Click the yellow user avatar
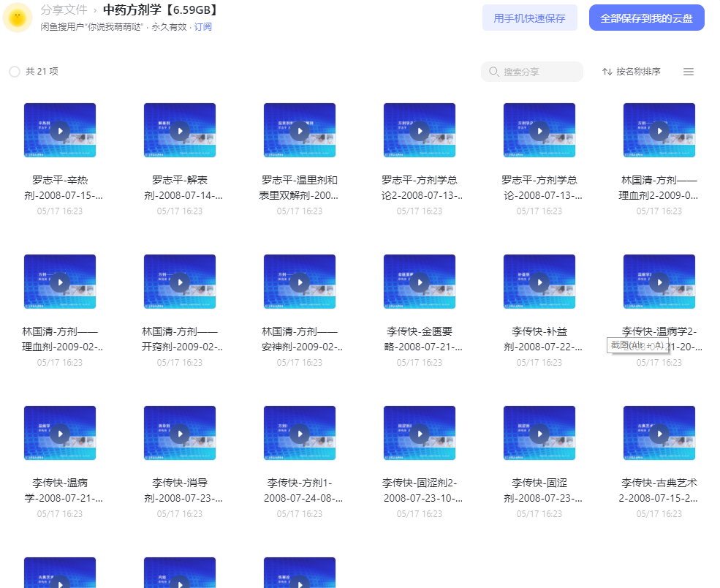 18,18
